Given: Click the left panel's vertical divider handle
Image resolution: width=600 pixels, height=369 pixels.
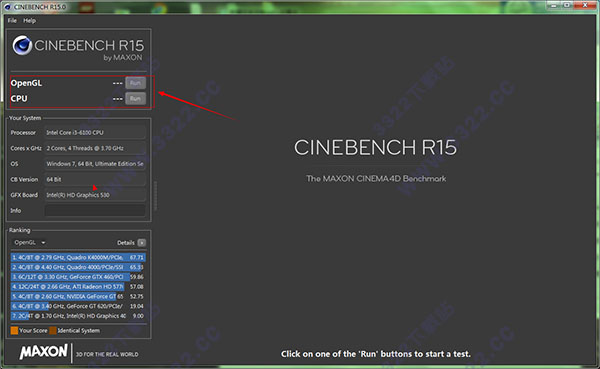Looking at the screenshot, I should tap(155, 196).
